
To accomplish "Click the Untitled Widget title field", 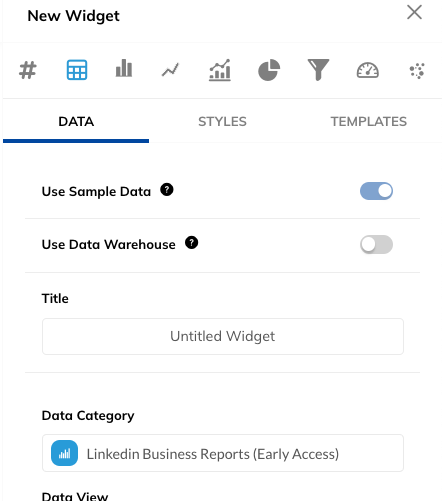I will [223, 336].
